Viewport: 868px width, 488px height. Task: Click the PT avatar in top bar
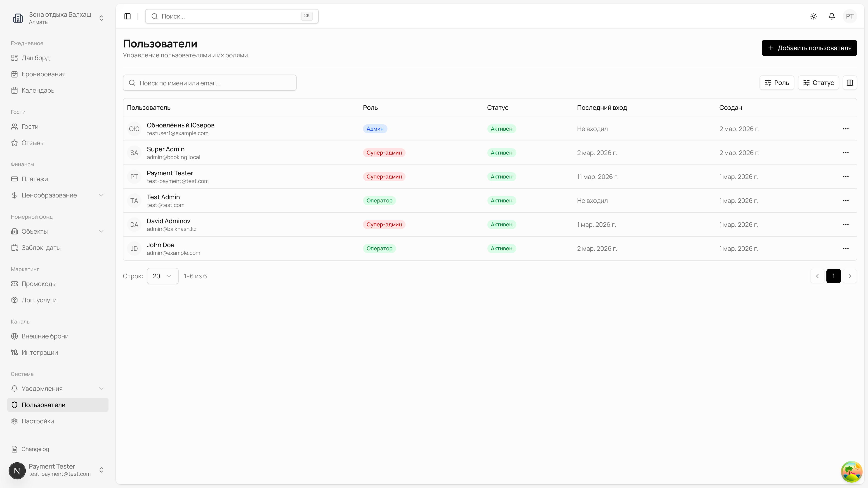tap(849, 16)
